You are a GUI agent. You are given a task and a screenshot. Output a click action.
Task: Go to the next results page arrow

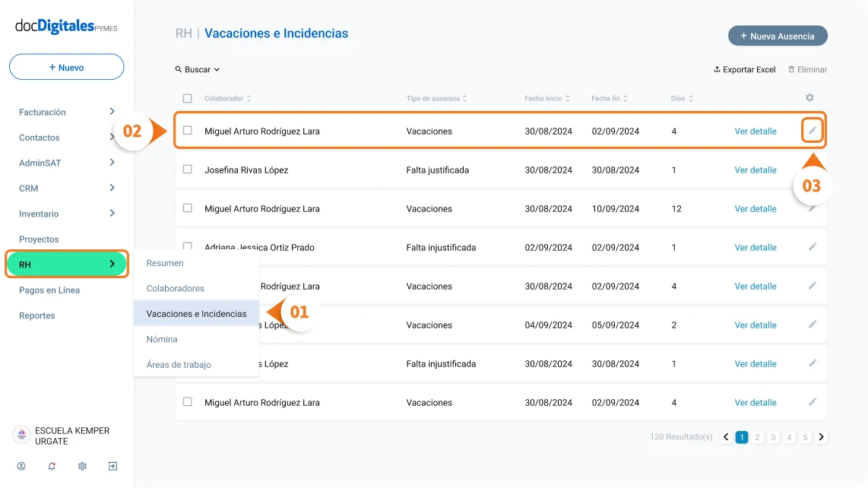[x=821, y=437]
